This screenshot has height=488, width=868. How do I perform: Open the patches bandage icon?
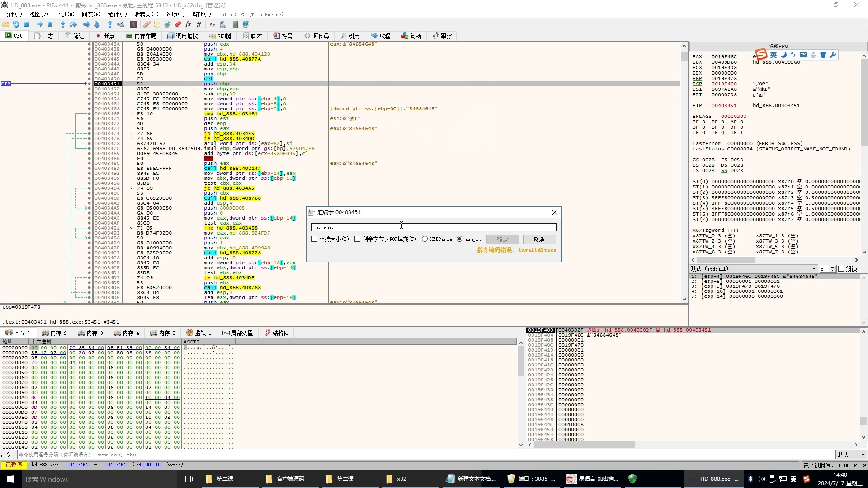(147, 24)
